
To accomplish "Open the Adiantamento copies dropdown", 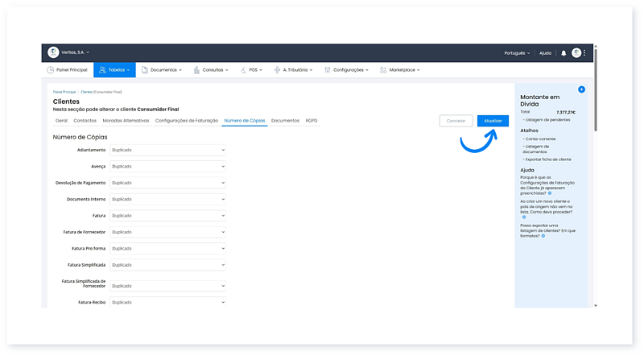I will (x=167, y=150).
